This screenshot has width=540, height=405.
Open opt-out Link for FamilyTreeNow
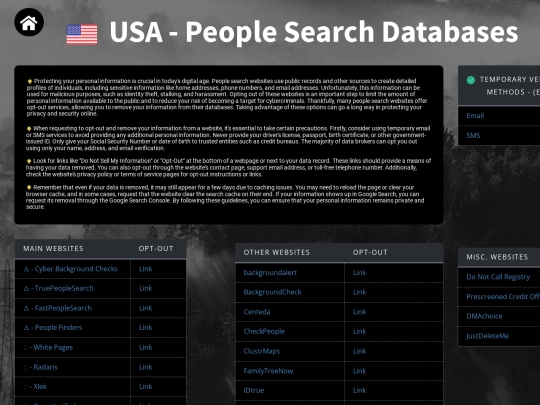[360, 371]
